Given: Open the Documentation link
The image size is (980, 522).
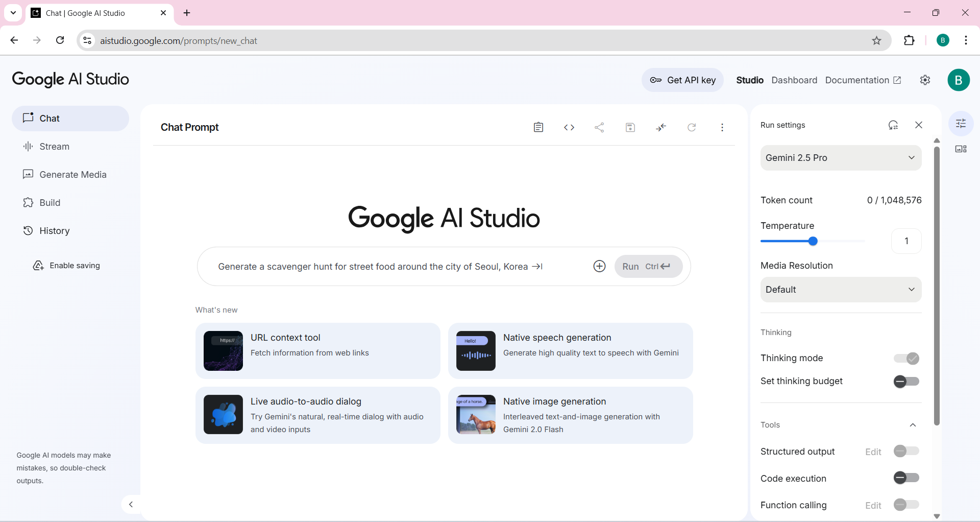Looking at the screenshot, I should tap(863, 80).
